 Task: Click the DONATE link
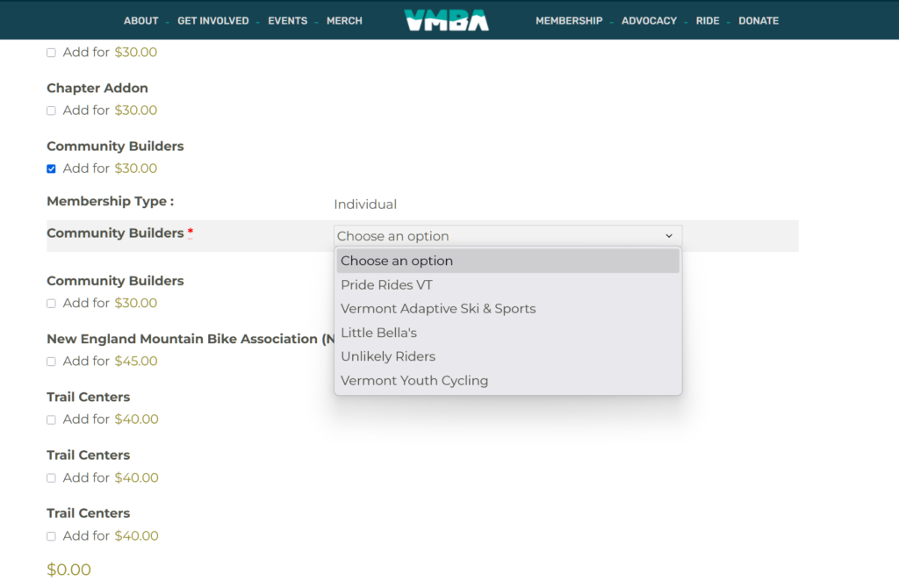[758, 21]
